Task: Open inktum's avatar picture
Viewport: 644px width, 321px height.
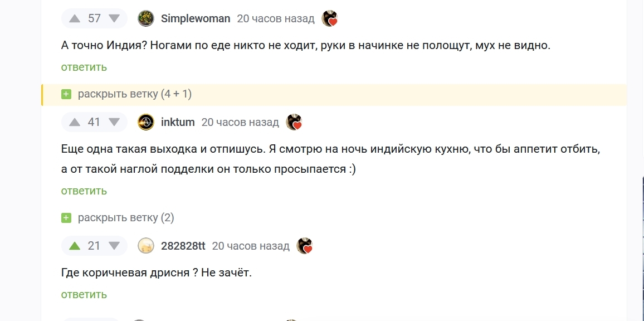Action: point(146,122)
